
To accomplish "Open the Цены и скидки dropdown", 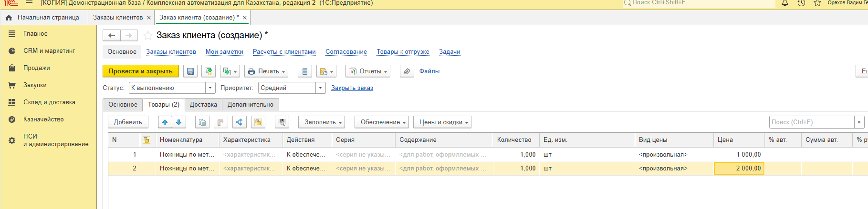I will (442, 122).
